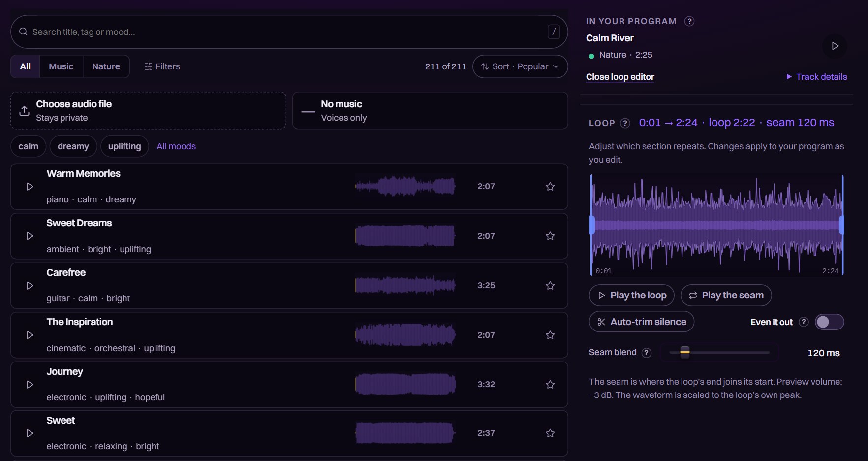Click the Calm River program title

point(610,38)
